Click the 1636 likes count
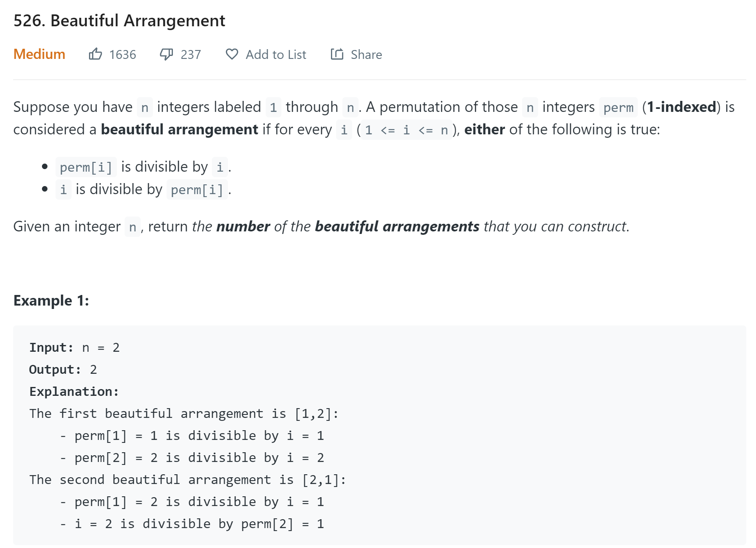The height and width of the screenshot is (548, 756). [122, 55]
